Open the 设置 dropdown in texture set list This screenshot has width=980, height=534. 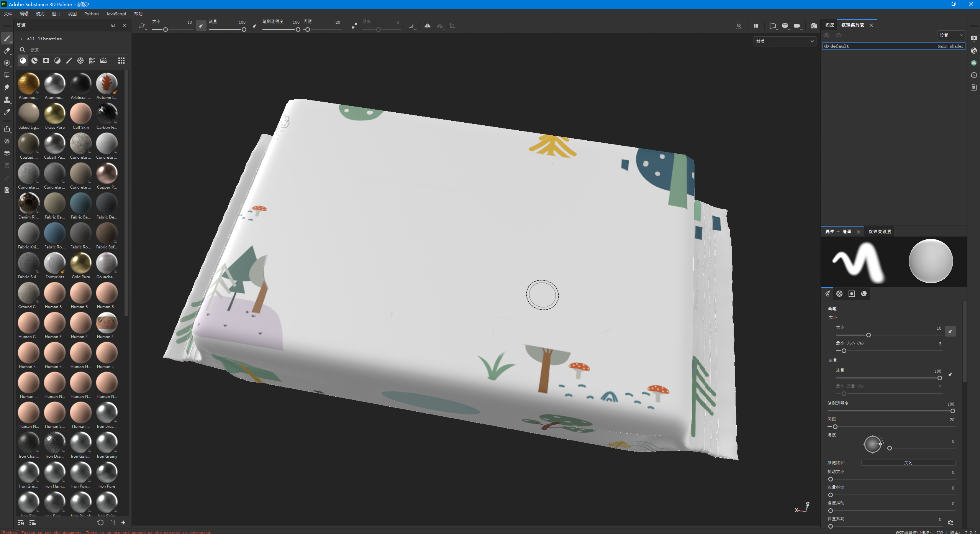(951, 35)
